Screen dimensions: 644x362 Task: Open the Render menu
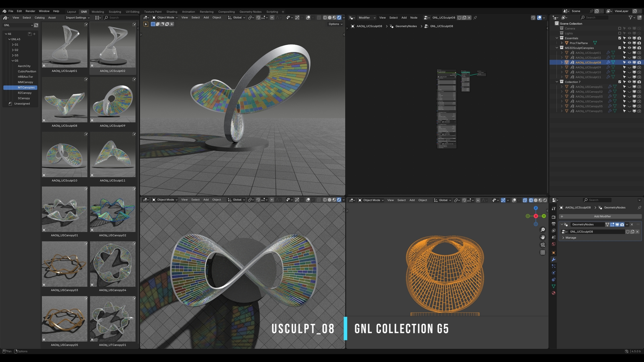(30, 11)
